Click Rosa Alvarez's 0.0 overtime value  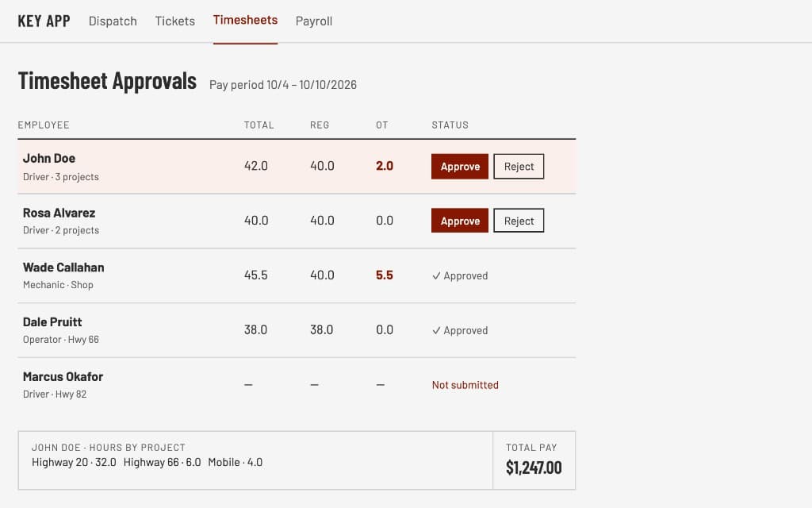click(385, 221)
